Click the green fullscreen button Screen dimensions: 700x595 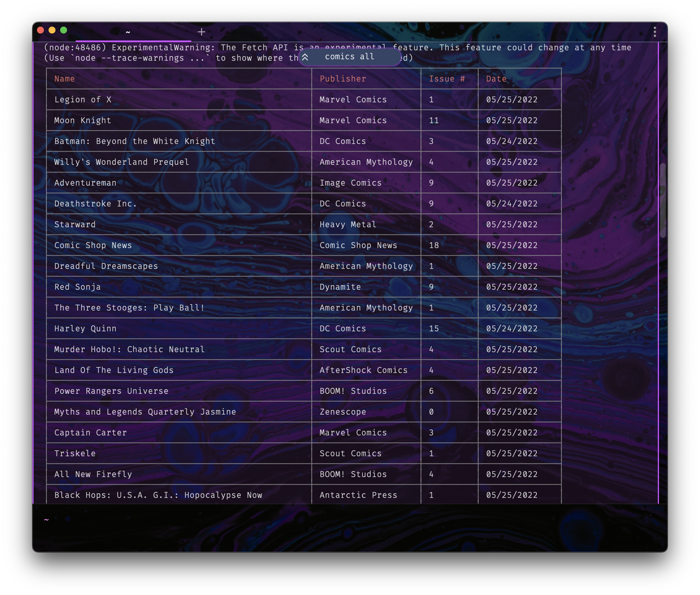63,30
